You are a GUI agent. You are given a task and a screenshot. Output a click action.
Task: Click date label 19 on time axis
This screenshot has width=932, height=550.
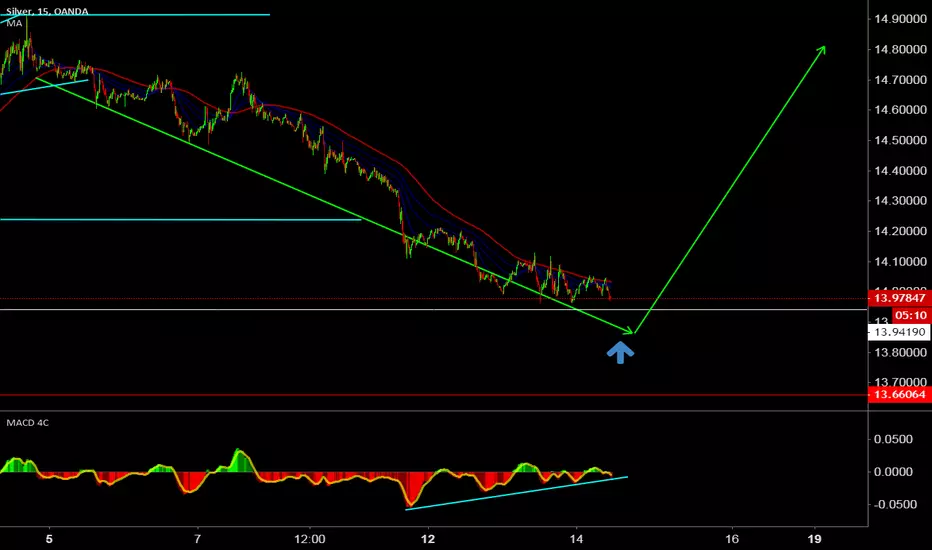tap(814, 539)
